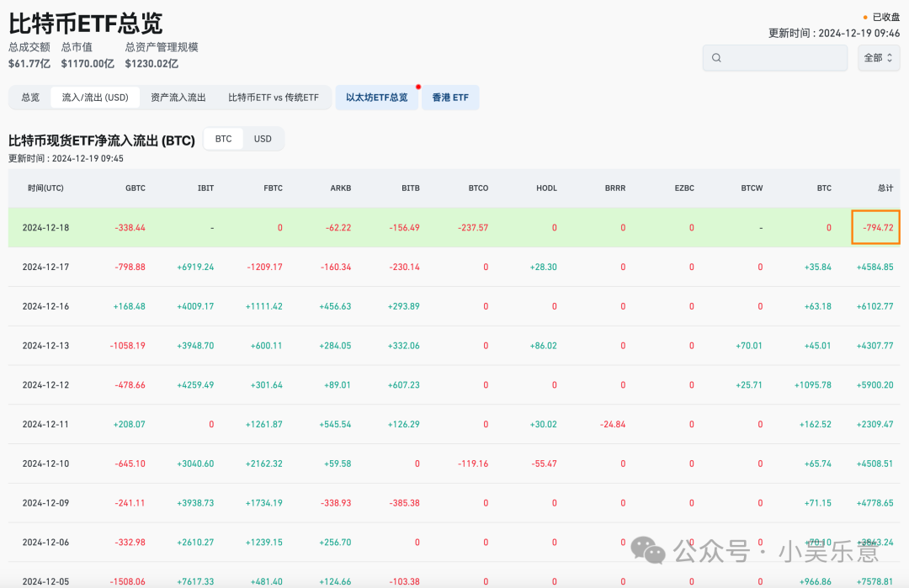This screenshot has width=909, height=588.
Task: Click the 总市值 $1170.00亿 stat
Action: click(x=87, y=55)
